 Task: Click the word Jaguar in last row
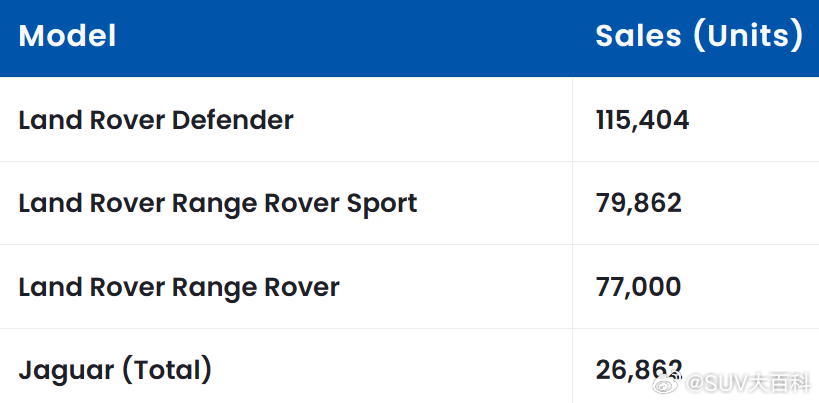click(x=66, y=371)
